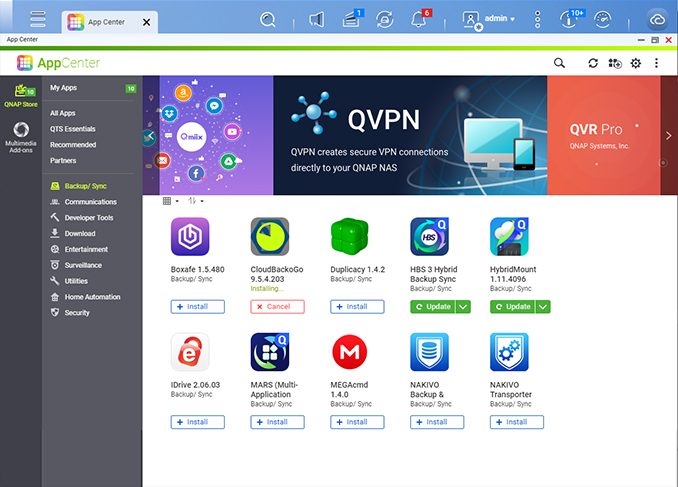Image resolution: width=678 pixels, height=487 pixels.
Task: Show All Apps category
Action: 63,113
